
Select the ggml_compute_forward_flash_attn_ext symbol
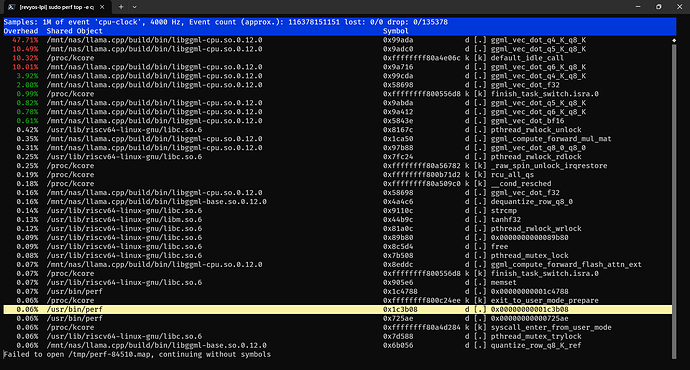pos(566,264)
